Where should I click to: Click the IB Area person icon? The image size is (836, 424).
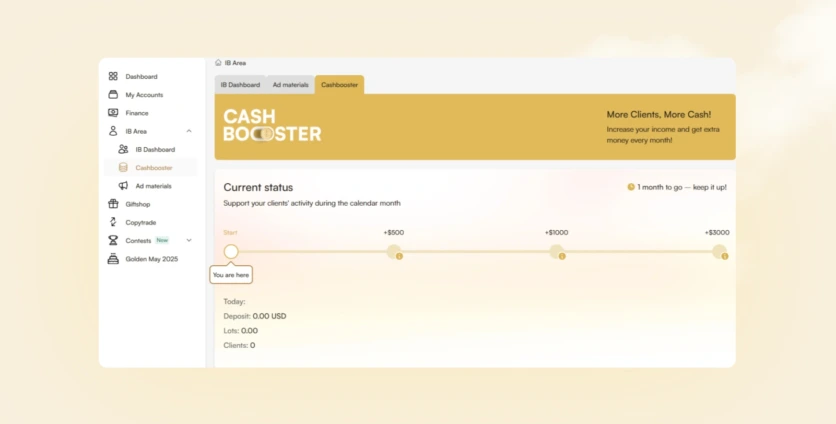pyautogui.click(x=113, y=131)
